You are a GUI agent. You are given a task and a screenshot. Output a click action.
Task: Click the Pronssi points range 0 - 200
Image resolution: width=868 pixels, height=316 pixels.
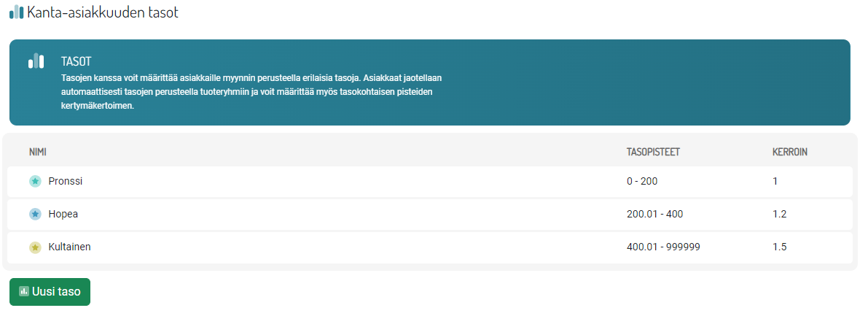click(x=641, y=181)
